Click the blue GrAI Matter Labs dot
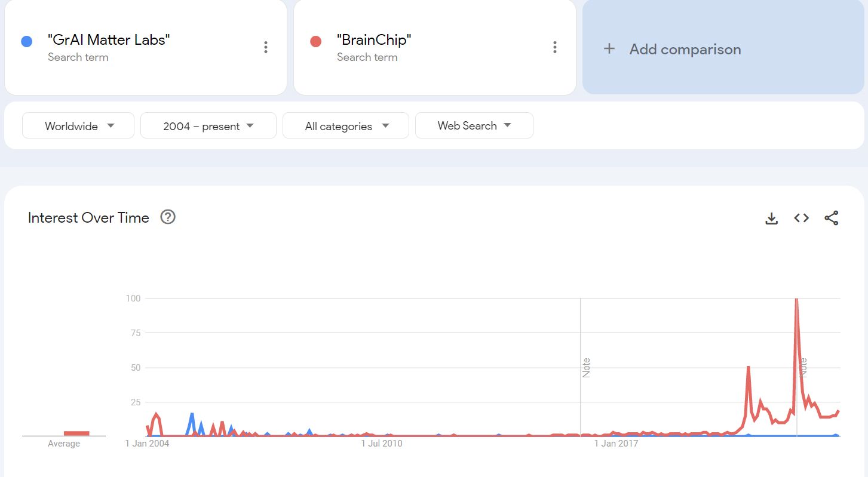Screen dimensions: 868x477 coord(26,42)
